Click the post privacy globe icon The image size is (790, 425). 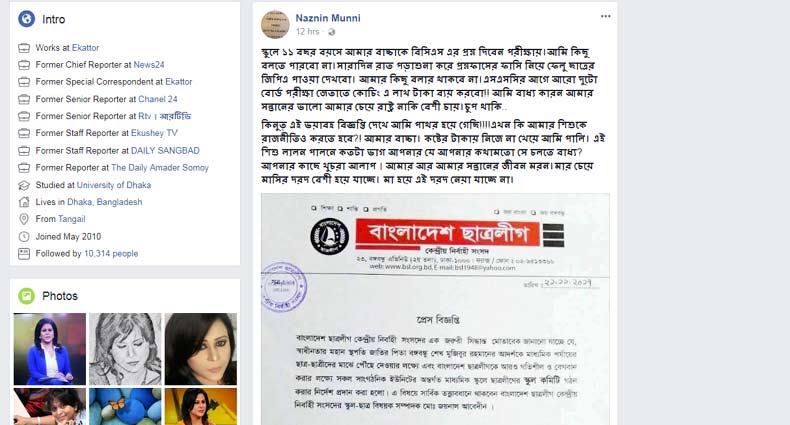pyautogui.click(x=332, y=32)
